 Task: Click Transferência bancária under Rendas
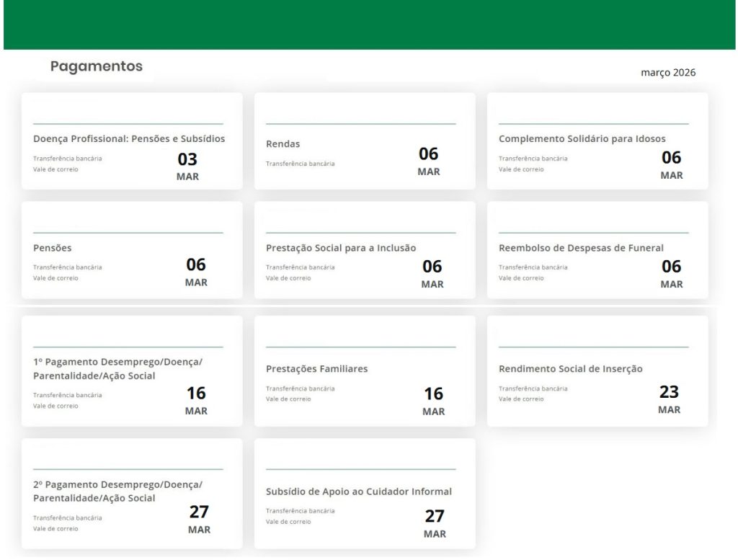pyautogui.click(x=300, y=164)
